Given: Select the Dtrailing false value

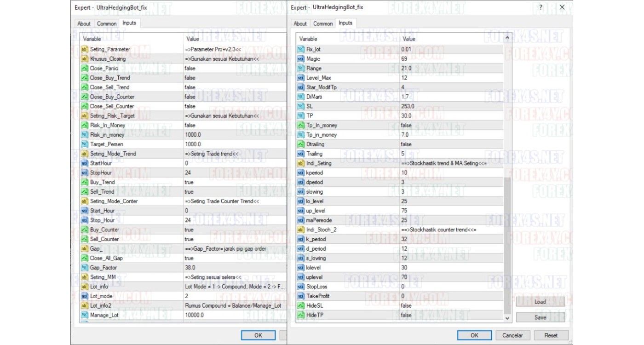Looking at the screenshot, I should click(406, 144).
